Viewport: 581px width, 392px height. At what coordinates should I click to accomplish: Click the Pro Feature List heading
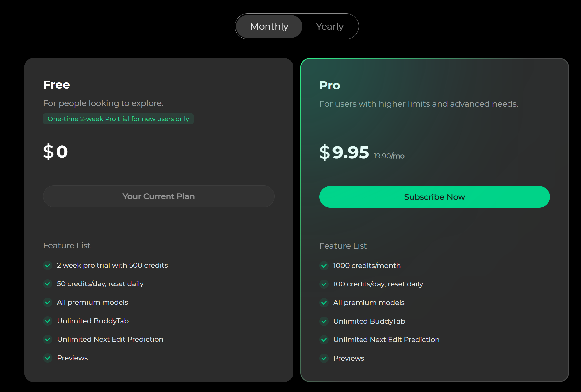tap(343, 246)
